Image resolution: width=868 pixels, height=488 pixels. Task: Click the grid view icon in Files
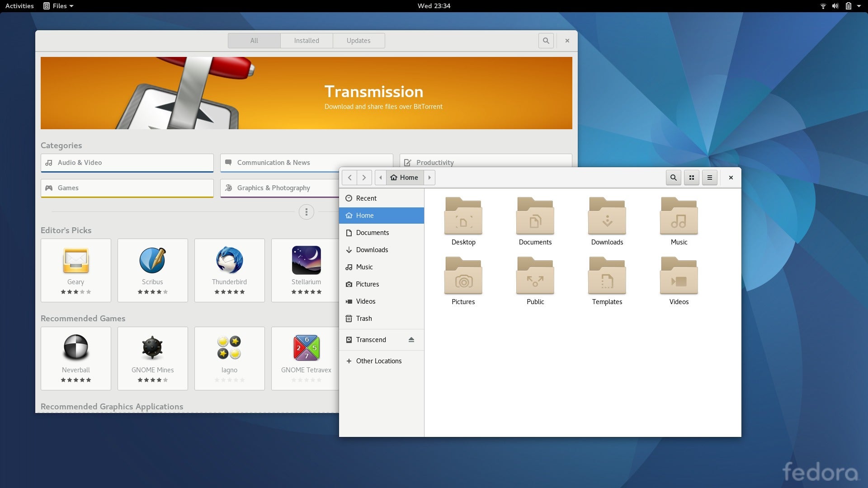(692, 177)
